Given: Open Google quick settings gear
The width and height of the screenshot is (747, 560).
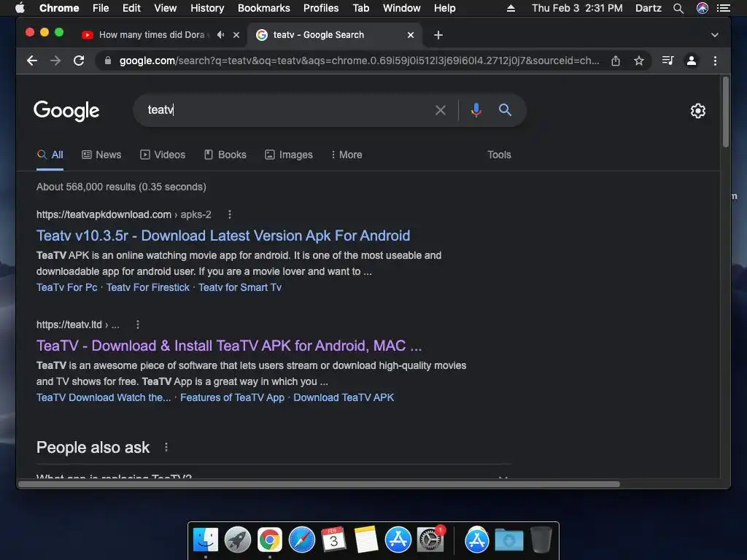Looking at the screenshot, I should point(698,111).
